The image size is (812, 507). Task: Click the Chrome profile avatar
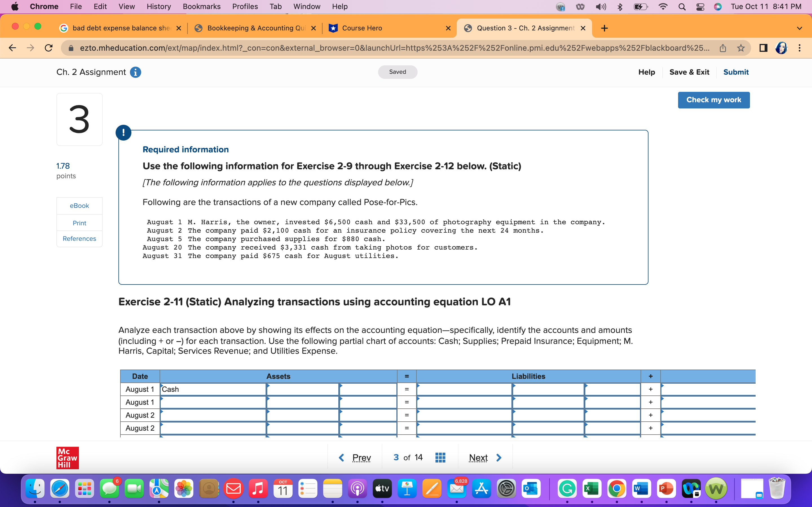click(782, 48)
